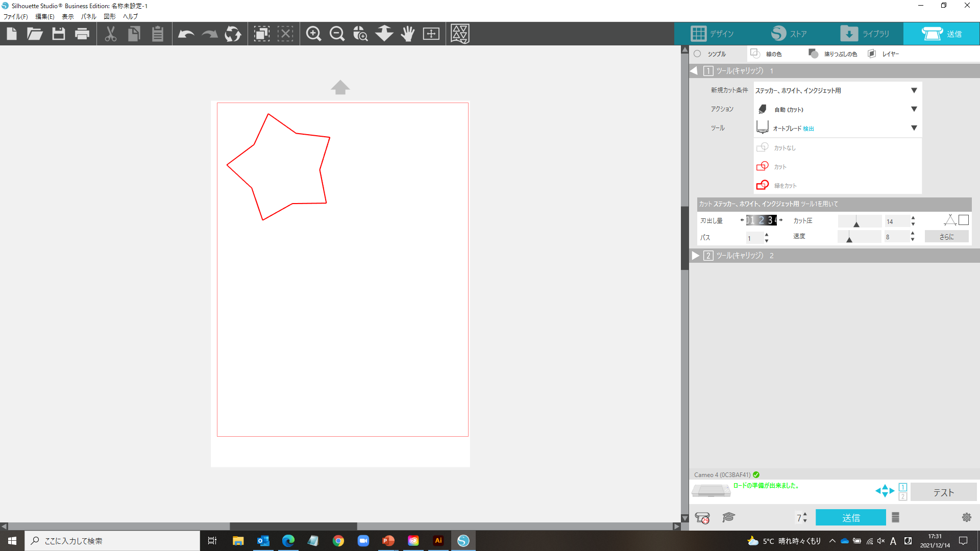Click the line segment overcut triangle icon
The height and width of the screenshot is (551, 980).
[950, 220]
